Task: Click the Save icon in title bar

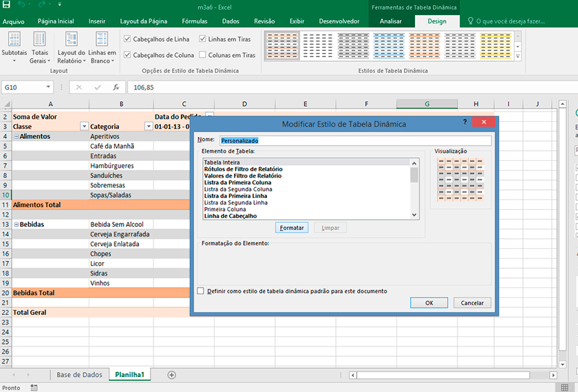Action: pyautogui.click(x=6, y=4)
